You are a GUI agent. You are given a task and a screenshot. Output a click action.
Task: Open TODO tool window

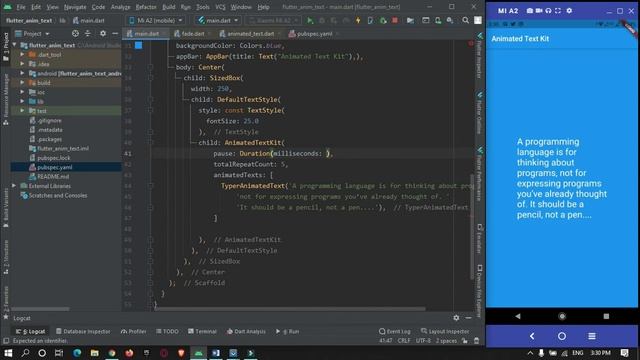pyautogui.click(x=167, y=331)
